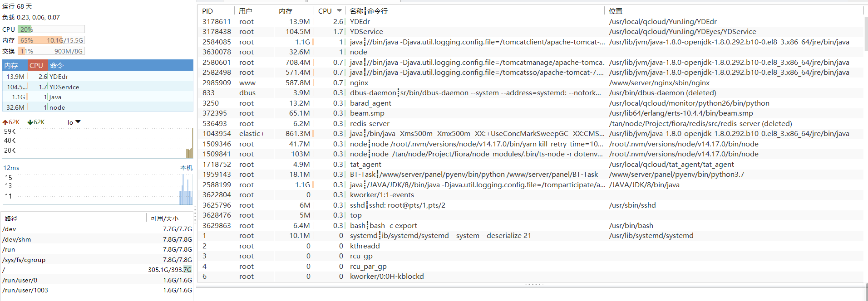Open the Io network interface dropdown
This screenshot has height=301, width=868.
pyautogui.click(x=74, y=122)
